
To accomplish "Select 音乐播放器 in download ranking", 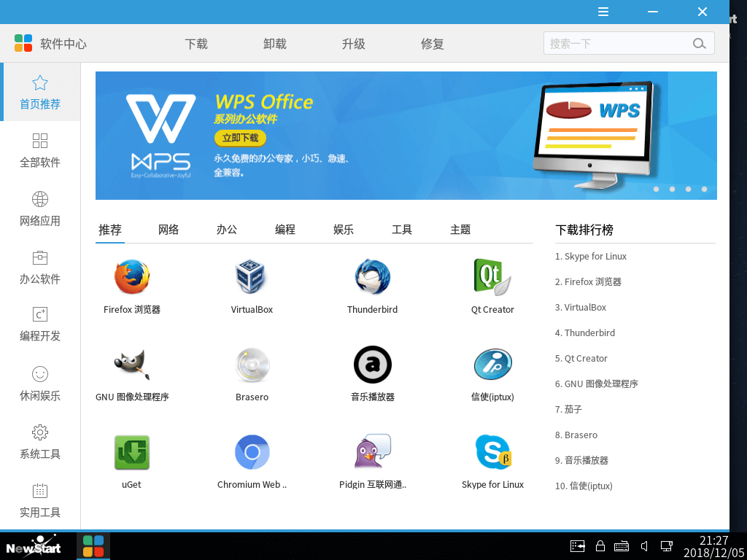I will [581, 461].
